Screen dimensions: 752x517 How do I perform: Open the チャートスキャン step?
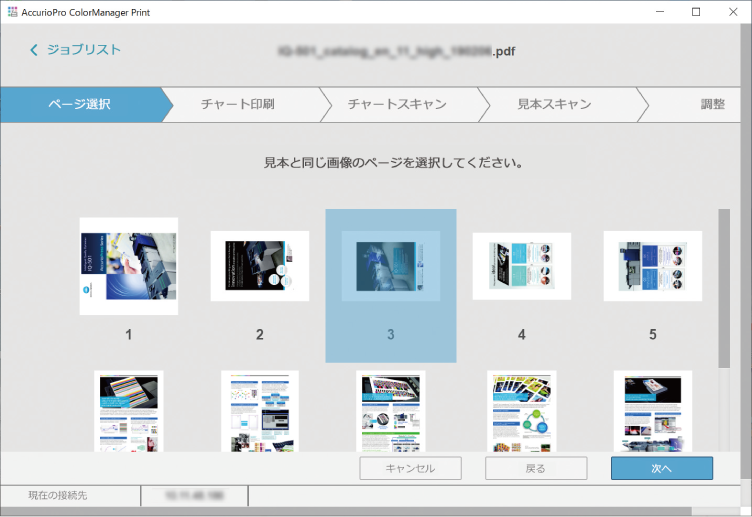point(397,104)
